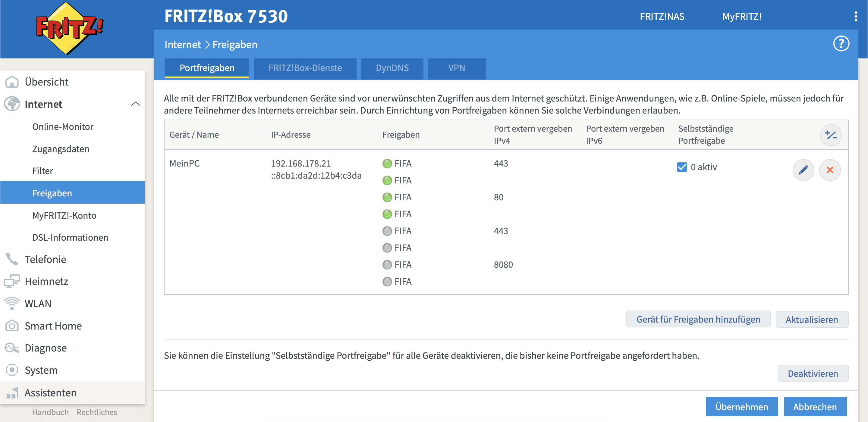Image resolution: width=868 pixels, height=422 pixels.
Task: Click the Deaktivieren button
Action: [813, 373]
